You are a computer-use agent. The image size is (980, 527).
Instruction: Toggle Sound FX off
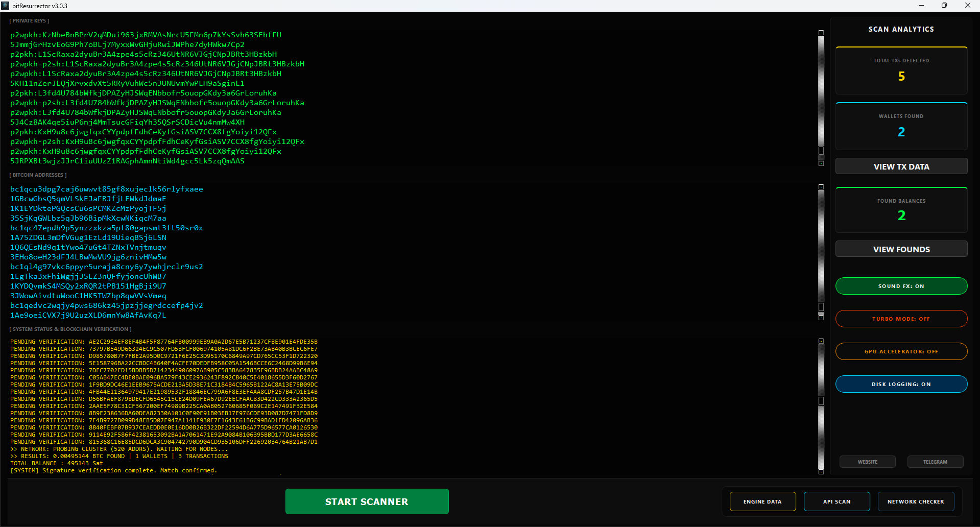coord(901,286)
